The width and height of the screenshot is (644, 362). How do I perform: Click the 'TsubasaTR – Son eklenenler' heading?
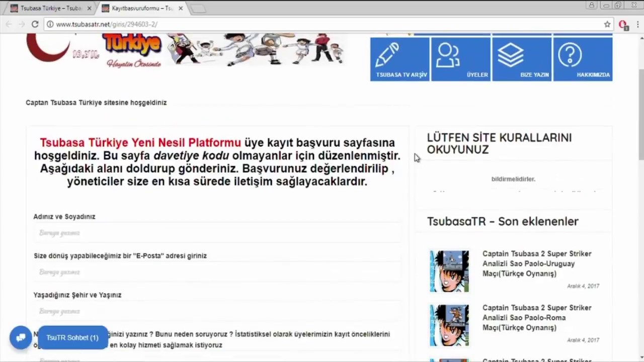503,221
